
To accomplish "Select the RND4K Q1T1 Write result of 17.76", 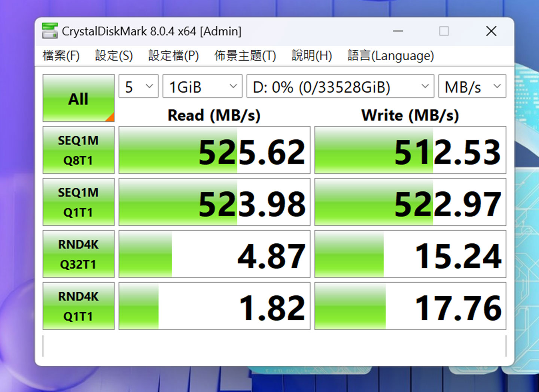I will [x=411, y=306].
